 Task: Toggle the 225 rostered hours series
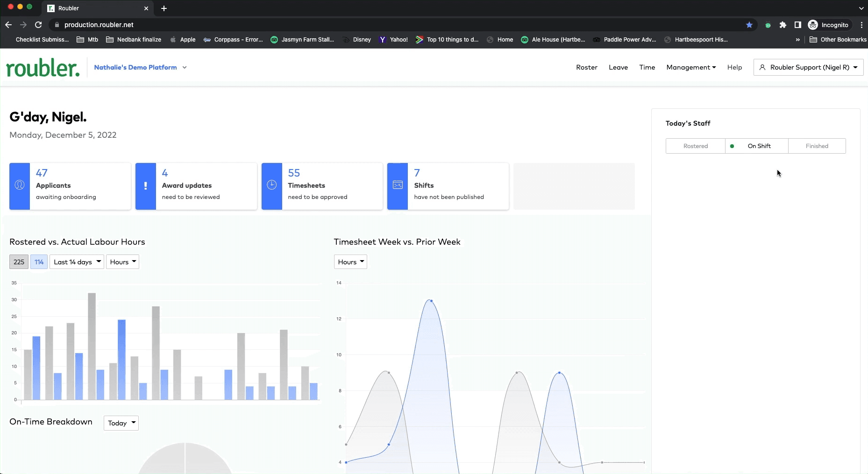coord(19,262)
